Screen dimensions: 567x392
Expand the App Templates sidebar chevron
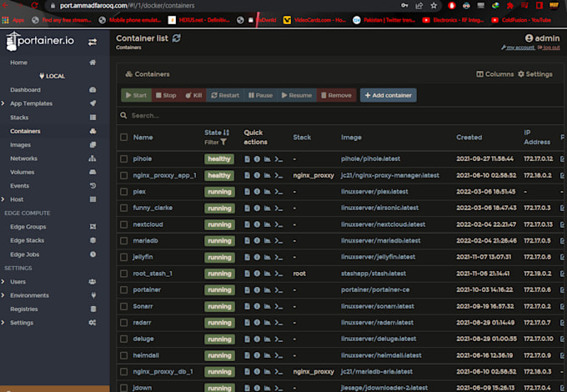[x=3, y=103]
